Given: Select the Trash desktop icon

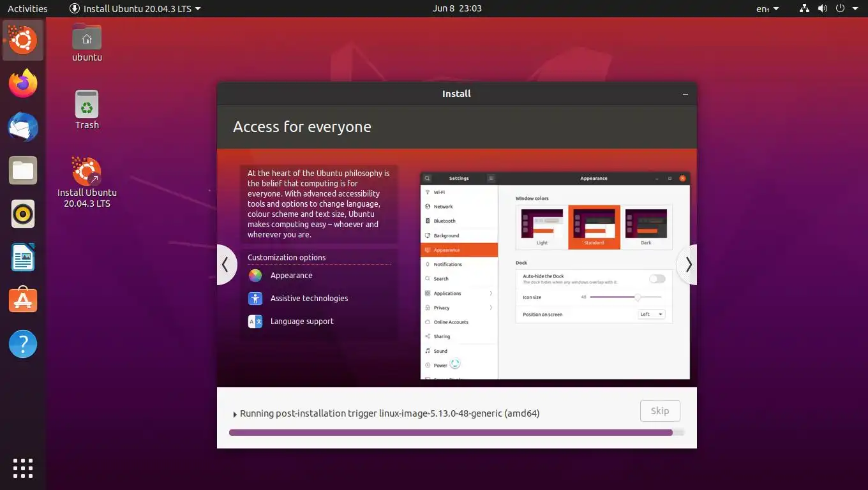Looking at the screenshot, I should [87, 110].
